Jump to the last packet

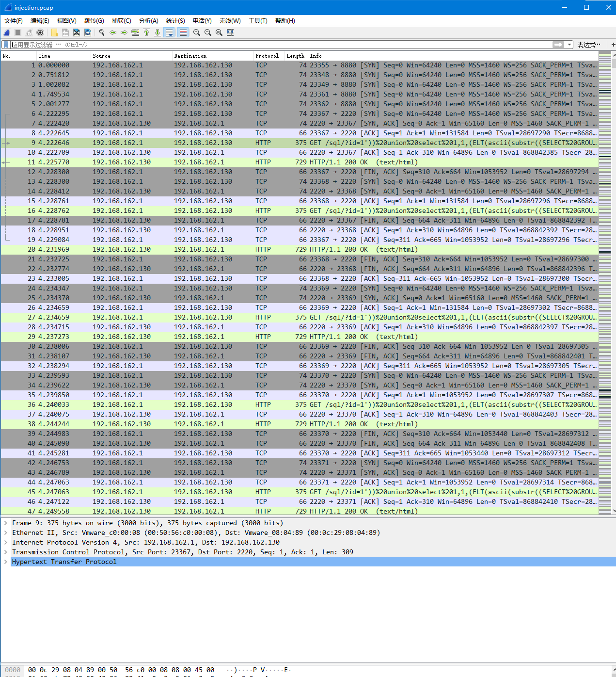pos(158,32)
